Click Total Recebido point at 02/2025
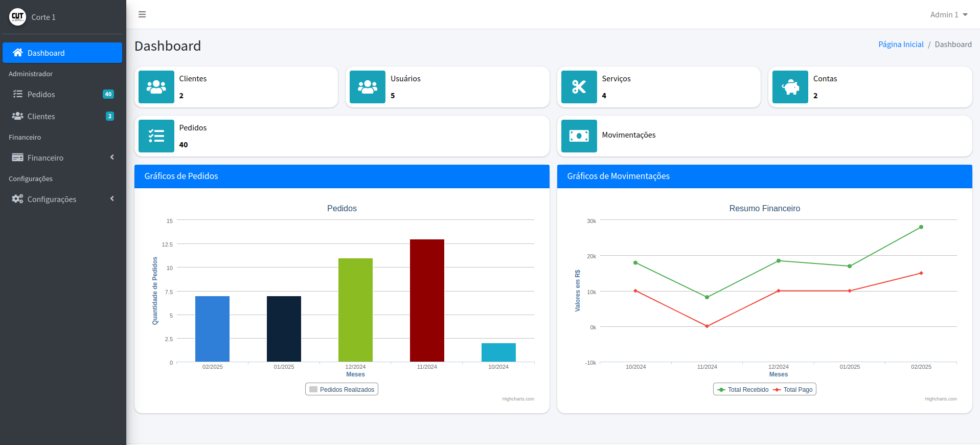 pyautogui.click(x=921, y=227)
